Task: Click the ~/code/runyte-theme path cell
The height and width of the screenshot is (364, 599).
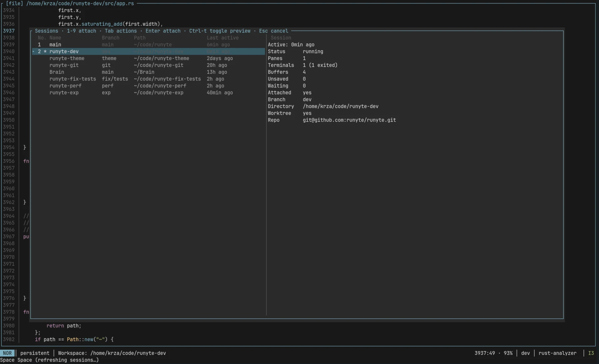Action: click(162, 58)
